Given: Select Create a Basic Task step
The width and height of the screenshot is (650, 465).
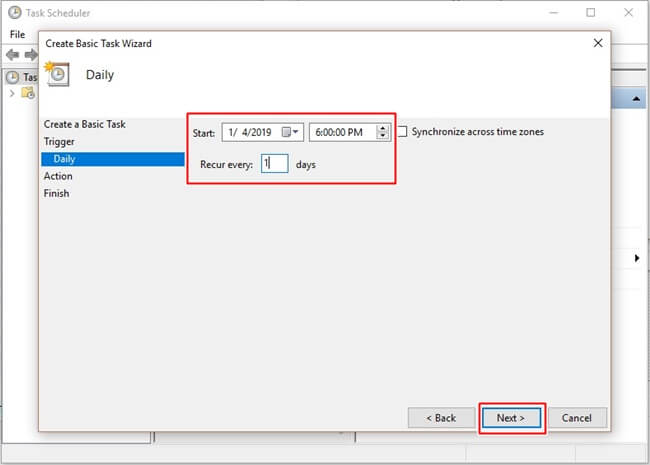Looking at the screenshot, I should click(x=85, y=124).
